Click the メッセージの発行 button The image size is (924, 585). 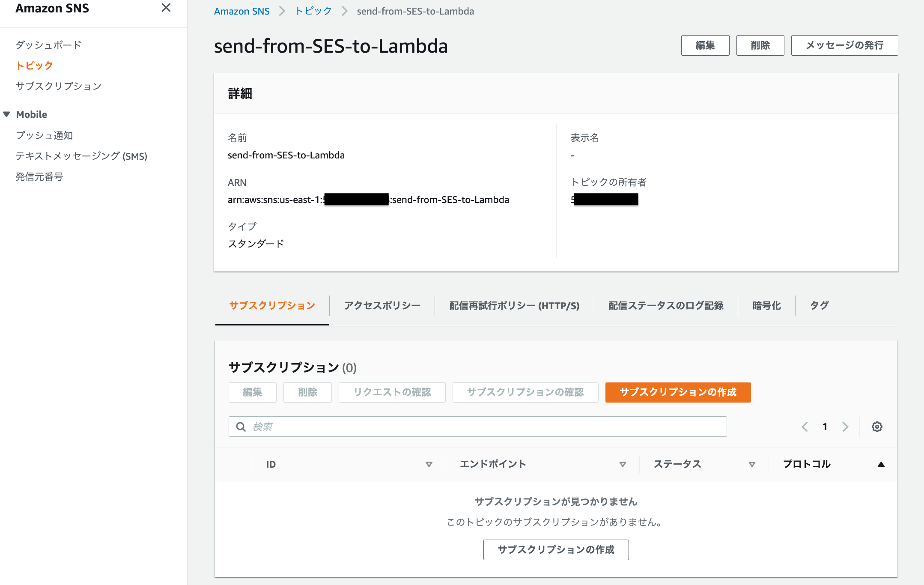point(844,45)
